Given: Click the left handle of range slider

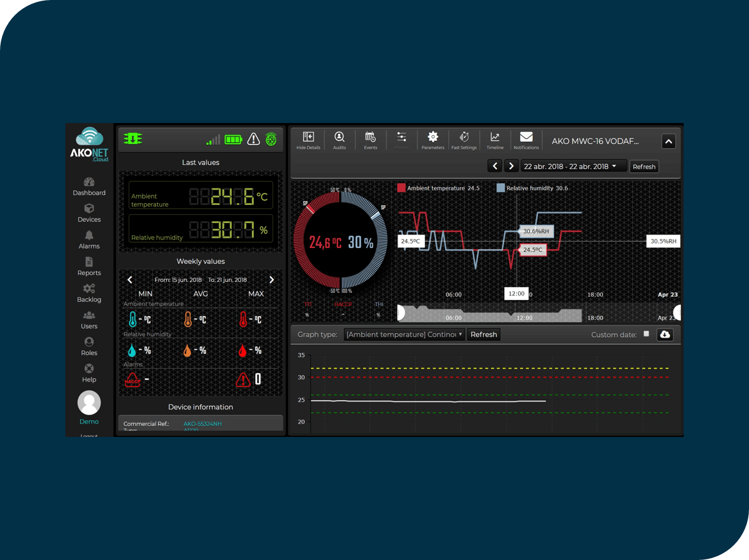Looking at the screenshot, I should coord(401,313).
